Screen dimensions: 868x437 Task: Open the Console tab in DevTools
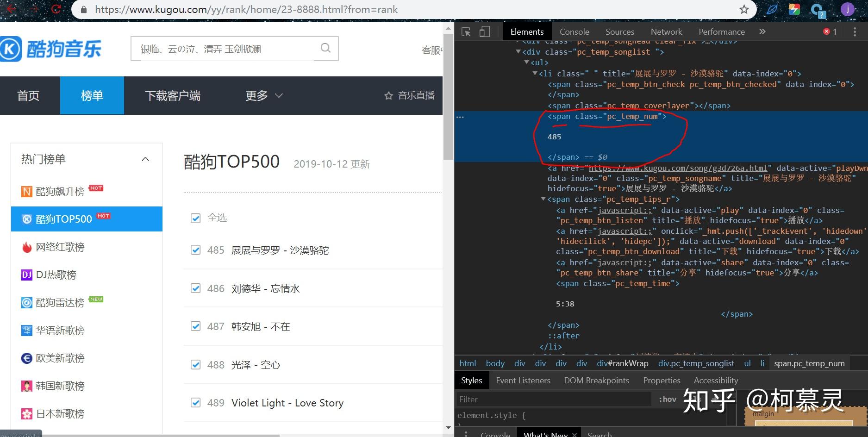click(574, 31)
